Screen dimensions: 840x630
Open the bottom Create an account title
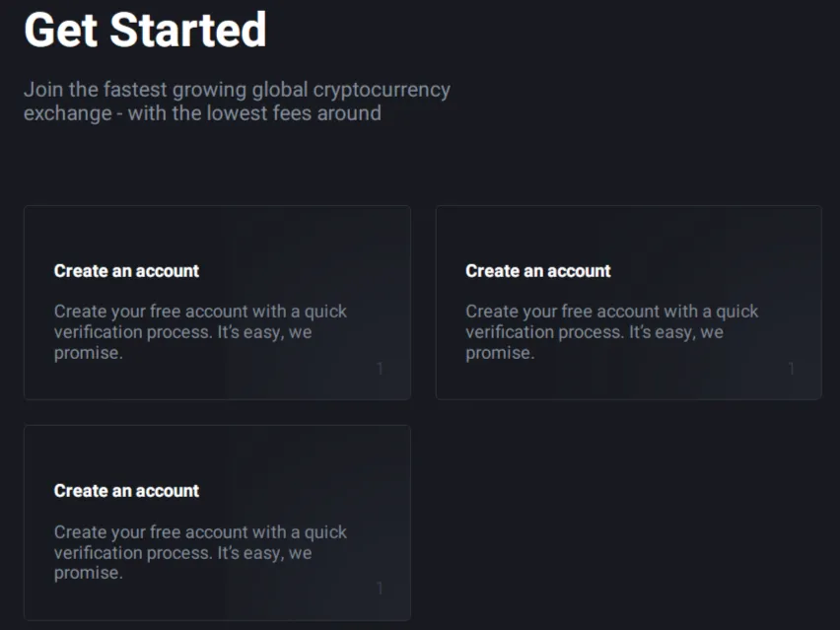(126, 491)
